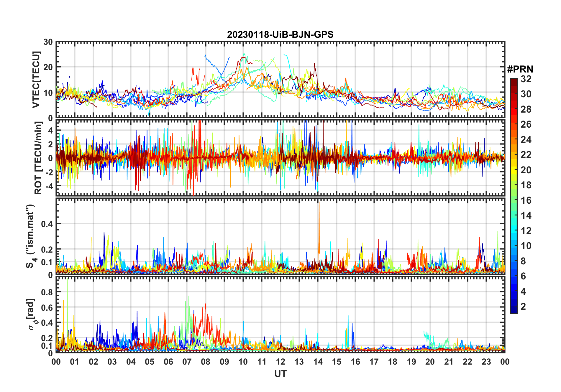Select the #PRN colorbar heading
The width and height of the screenshot is (561, 392).
520,69
